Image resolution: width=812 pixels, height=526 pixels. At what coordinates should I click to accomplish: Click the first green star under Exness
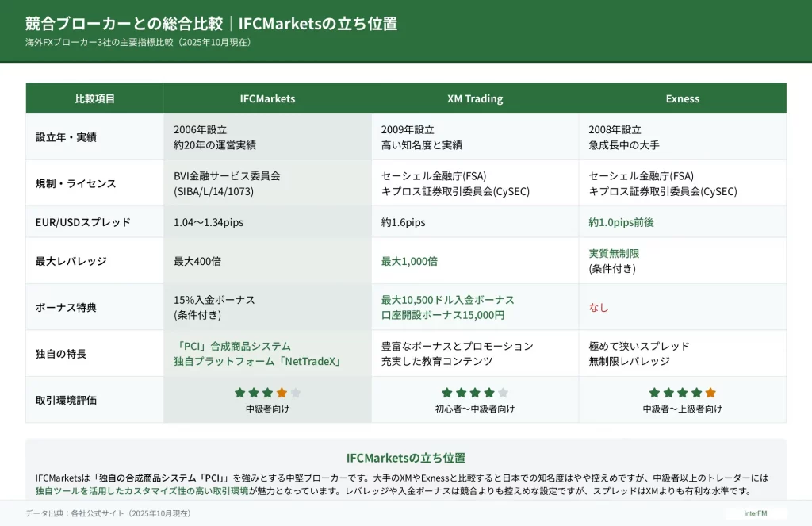(654, 393)
